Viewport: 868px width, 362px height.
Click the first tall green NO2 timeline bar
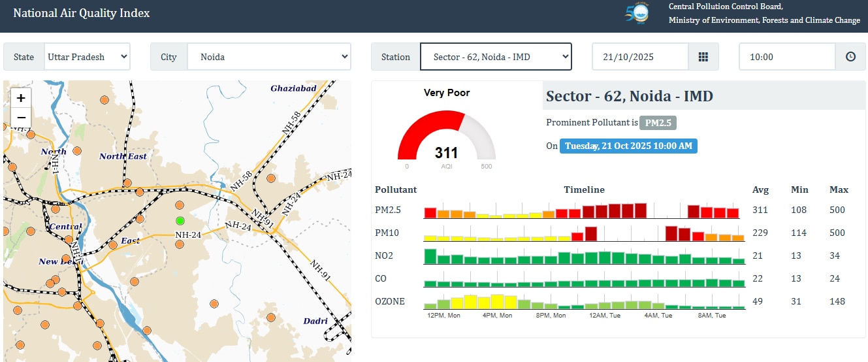430,256
